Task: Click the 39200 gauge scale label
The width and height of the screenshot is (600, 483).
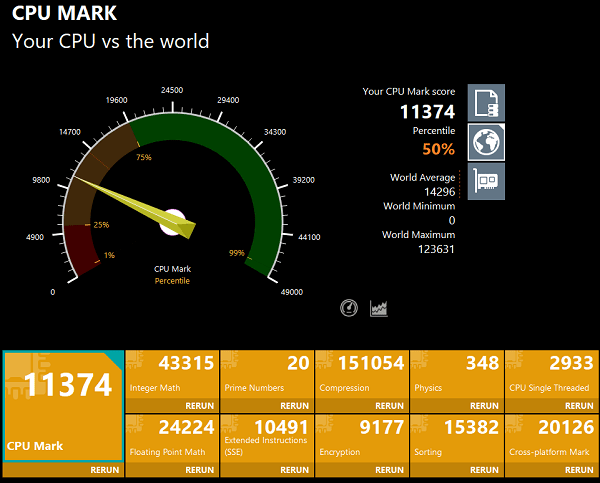Action: (x=303, y=180)
